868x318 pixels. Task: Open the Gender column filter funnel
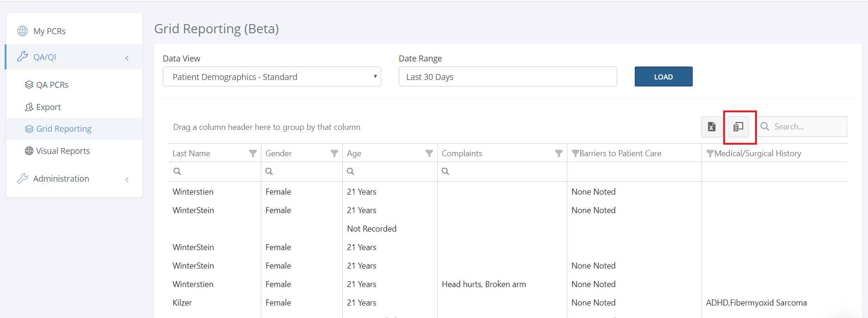[x=334, y=153]
